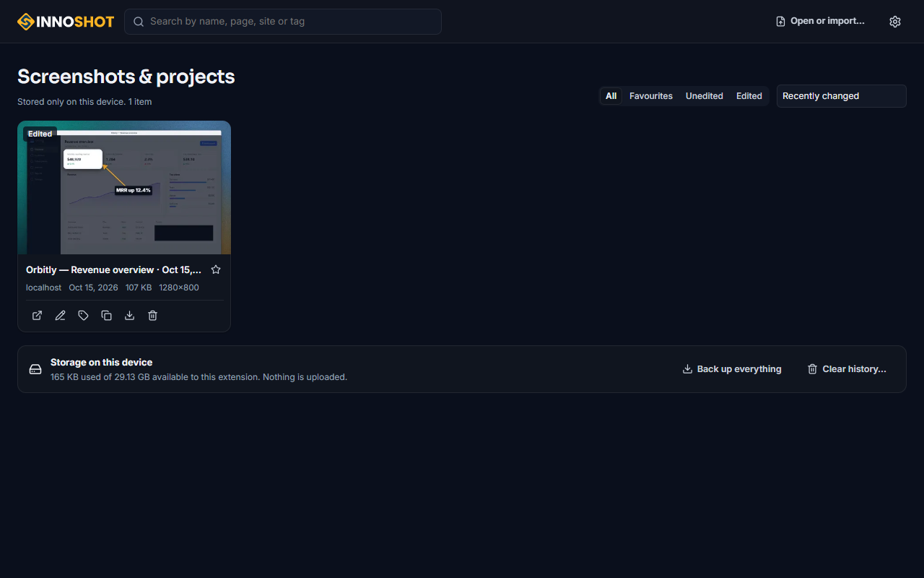Screen dimensions: 924x578
Task: Focus the search by name field
Action: pos(283,22)
